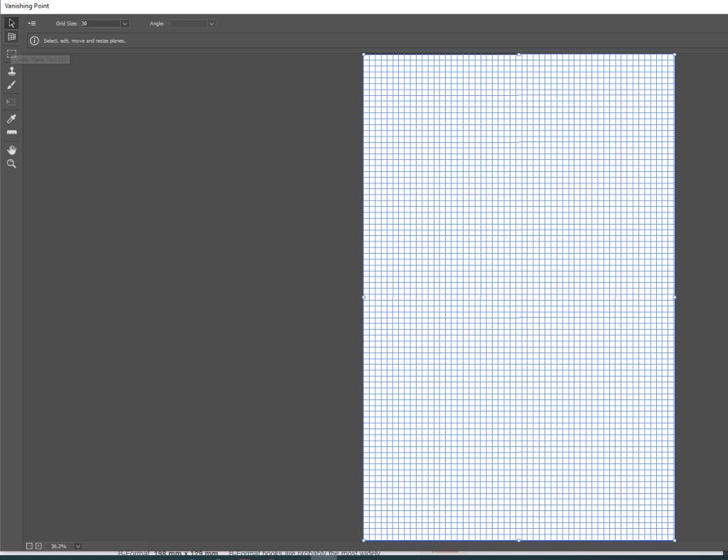Click the zoom in plus button

38,546
